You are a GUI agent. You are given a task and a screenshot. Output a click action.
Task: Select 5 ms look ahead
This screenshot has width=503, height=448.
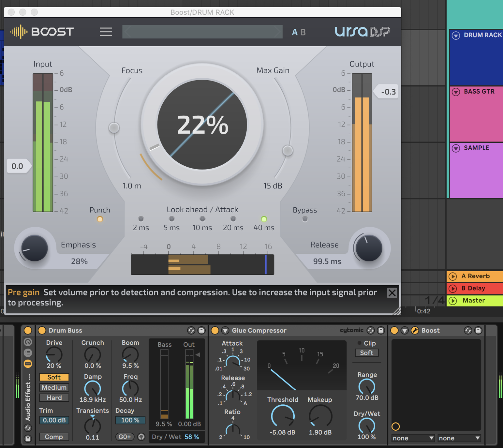click(172, 219)
